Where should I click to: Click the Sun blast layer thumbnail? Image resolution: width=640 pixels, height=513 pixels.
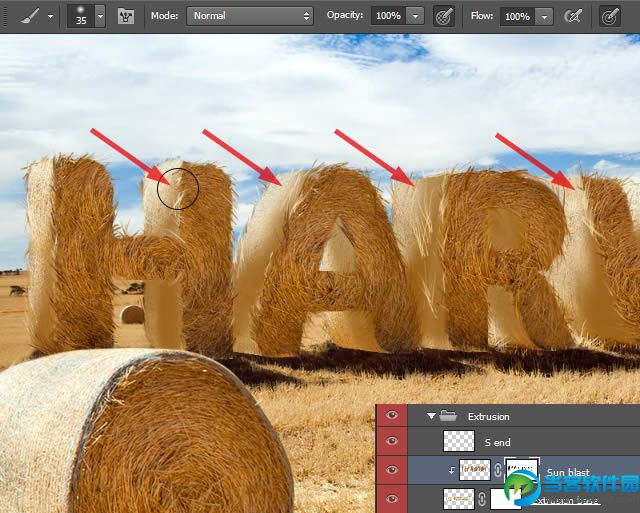[x=475, y=470]
